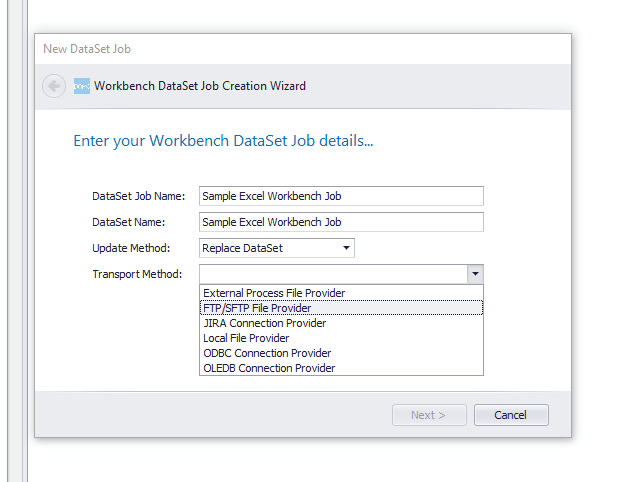Click the Cancel button

[x=511, y=415]
